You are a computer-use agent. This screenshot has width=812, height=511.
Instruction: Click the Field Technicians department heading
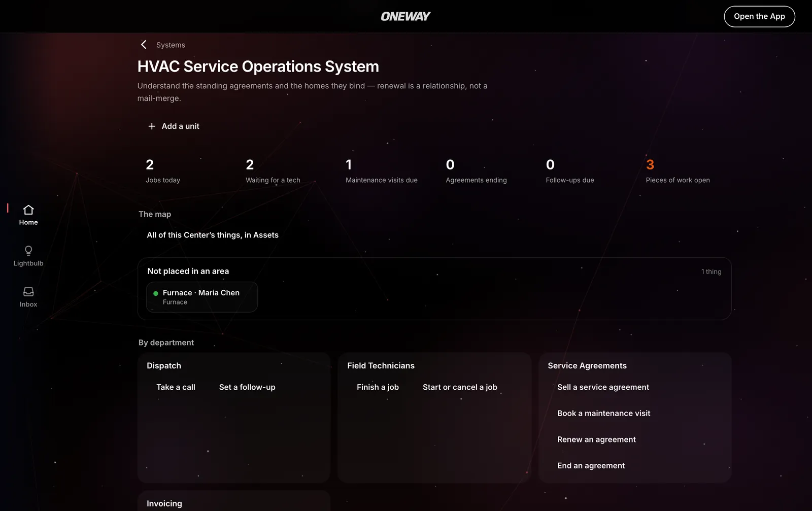click(381, 366)
